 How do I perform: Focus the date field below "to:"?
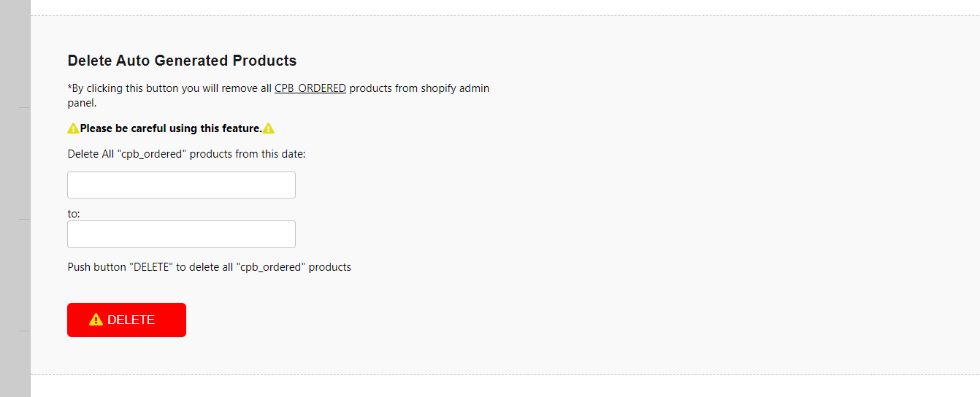[x=181, y=234]
